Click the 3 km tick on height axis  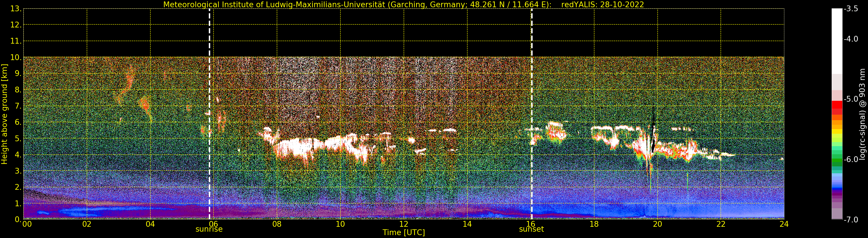18,171
